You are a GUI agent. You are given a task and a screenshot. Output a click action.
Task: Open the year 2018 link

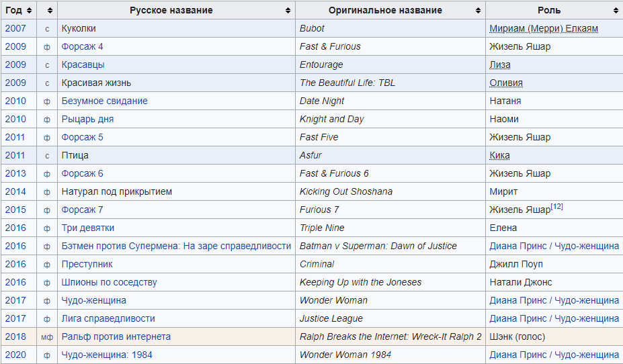[15, 336]
